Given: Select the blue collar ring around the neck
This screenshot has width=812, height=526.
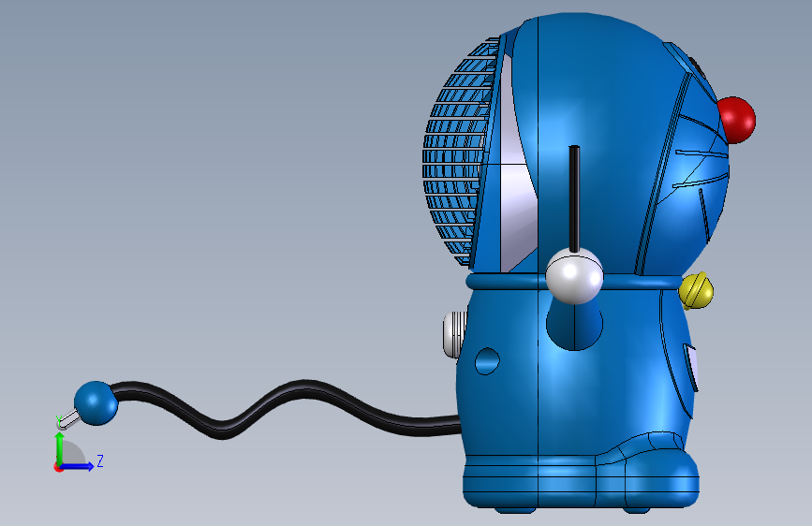Looking at the screenshot, I should pos(573,282).
